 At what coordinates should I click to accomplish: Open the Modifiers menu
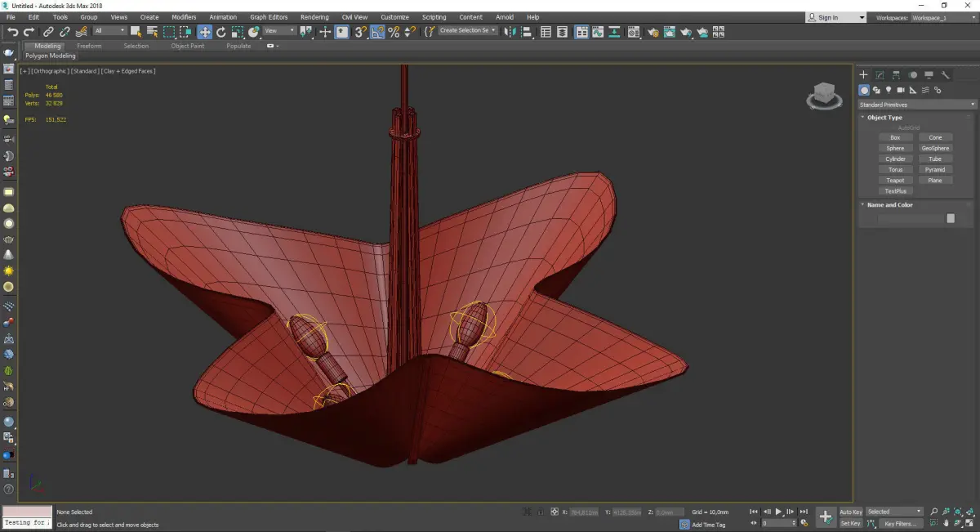pos(184,17)
